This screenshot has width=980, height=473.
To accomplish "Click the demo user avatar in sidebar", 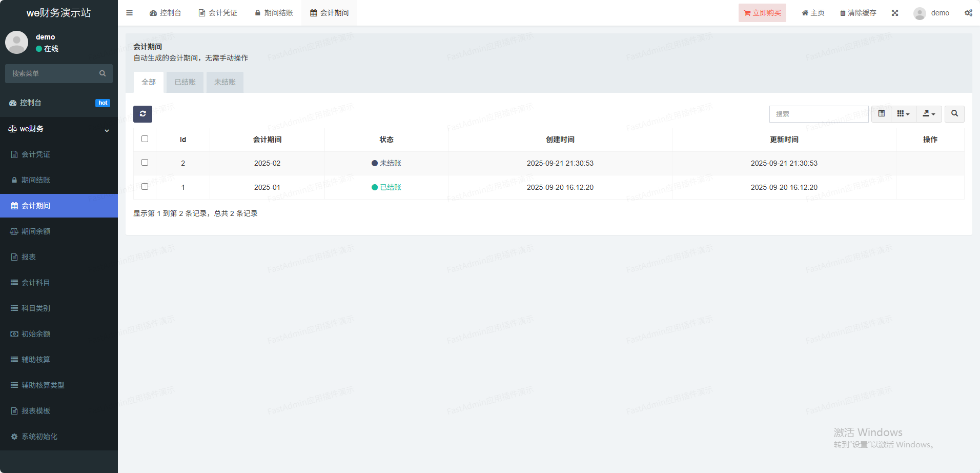I will pos(17,42).
